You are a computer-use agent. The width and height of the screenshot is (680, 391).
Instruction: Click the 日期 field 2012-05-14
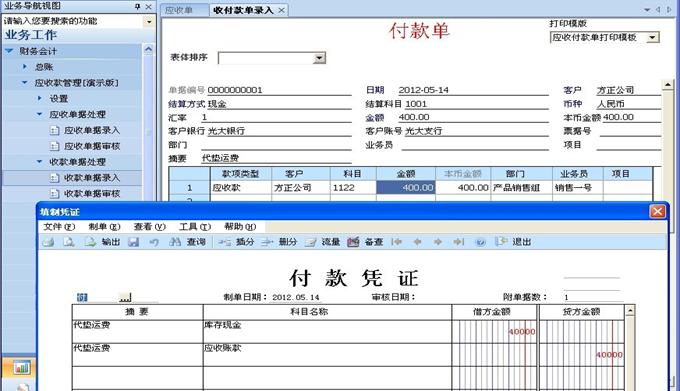[473, 90]
